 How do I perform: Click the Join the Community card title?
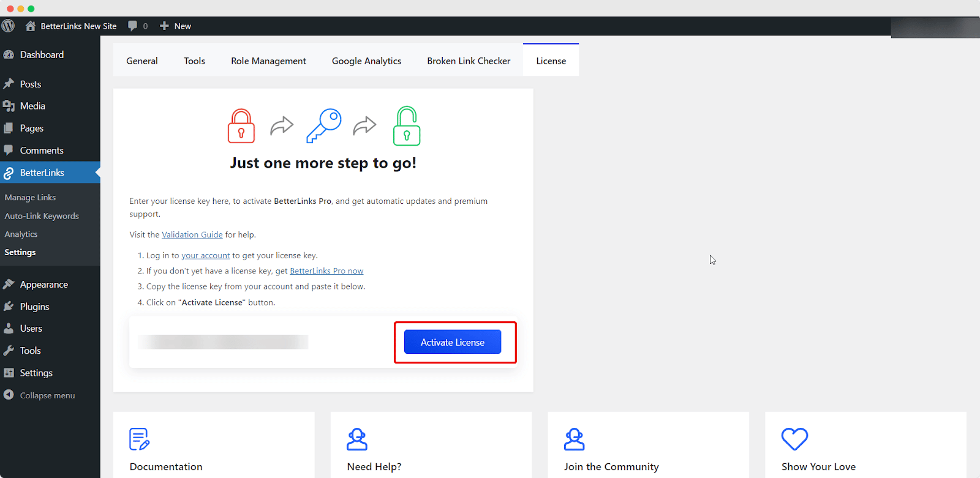[611, 466]
